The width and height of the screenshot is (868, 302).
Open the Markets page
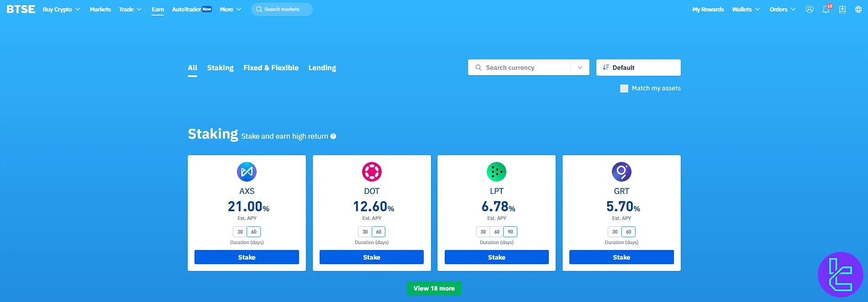100,9
